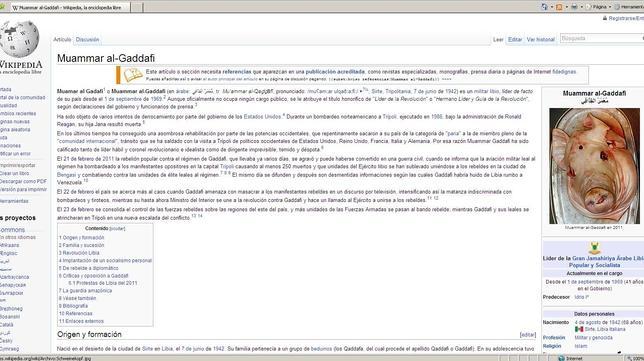Open the feeds button dropdown arrow
The height and width of the screenshot is (361, 644).
[x=567, y=7]
